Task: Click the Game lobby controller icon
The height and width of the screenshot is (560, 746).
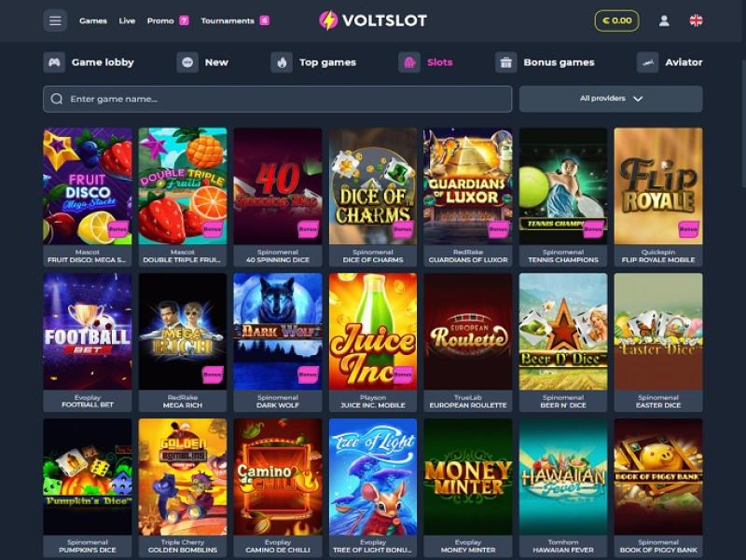Action: (54, 62)
